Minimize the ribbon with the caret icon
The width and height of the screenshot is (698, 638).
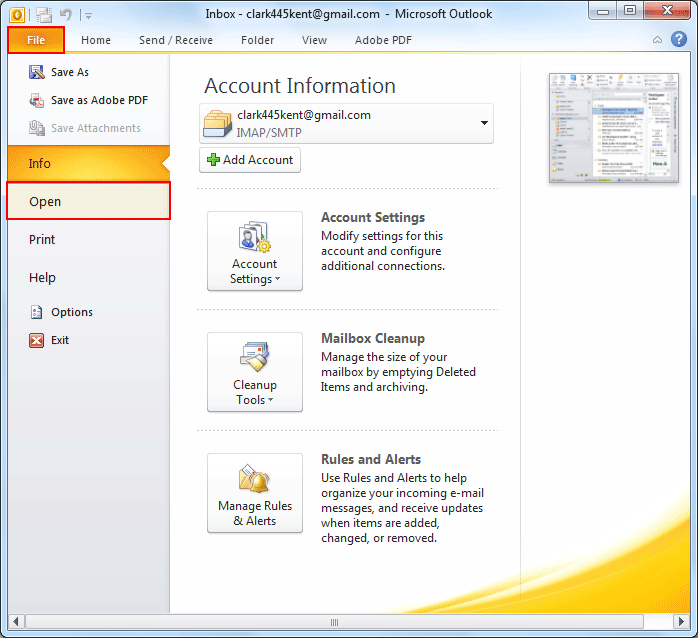(657, 40)
